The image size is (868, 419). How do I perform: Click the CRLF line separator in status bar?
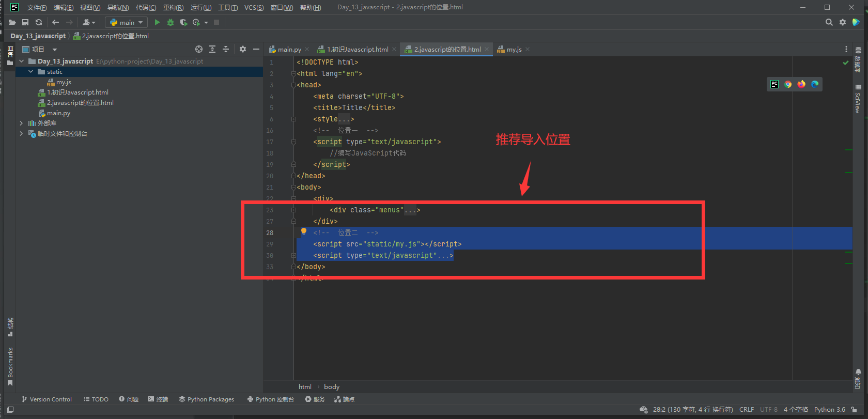click(747, 409)
